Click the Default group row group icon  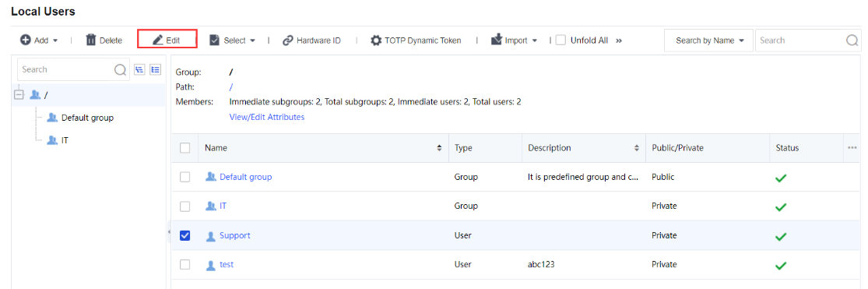pos(210,177)
